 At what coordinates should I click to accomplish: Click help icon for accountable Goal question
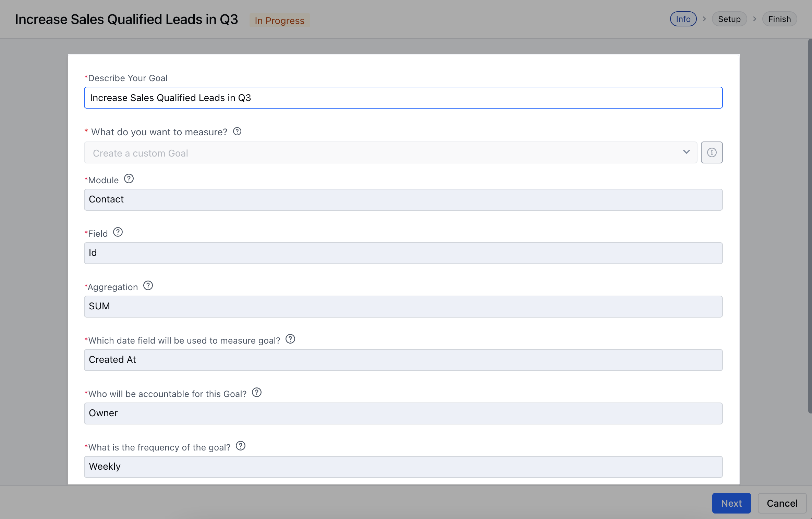click(x=257, y=393)
